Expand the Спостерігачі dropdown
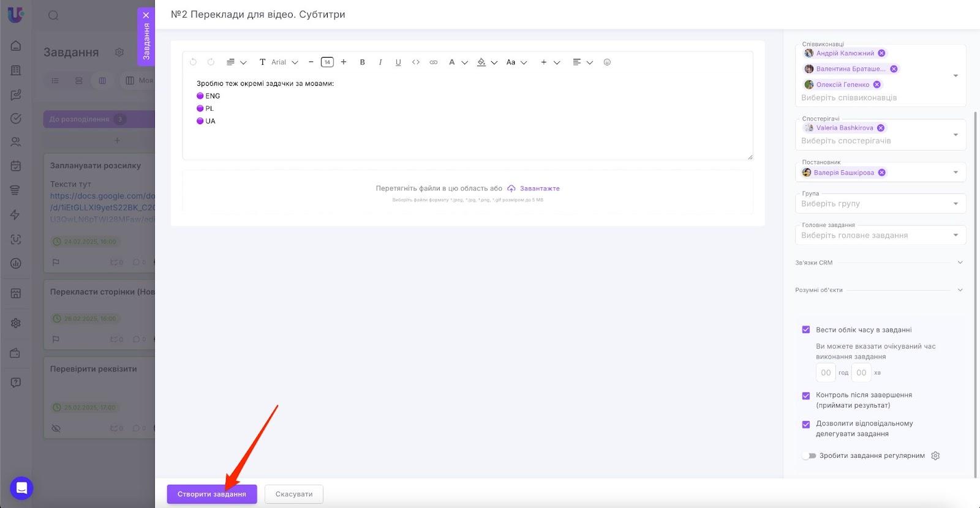This screenshot has width=980, height=508. tap(956, 135)
